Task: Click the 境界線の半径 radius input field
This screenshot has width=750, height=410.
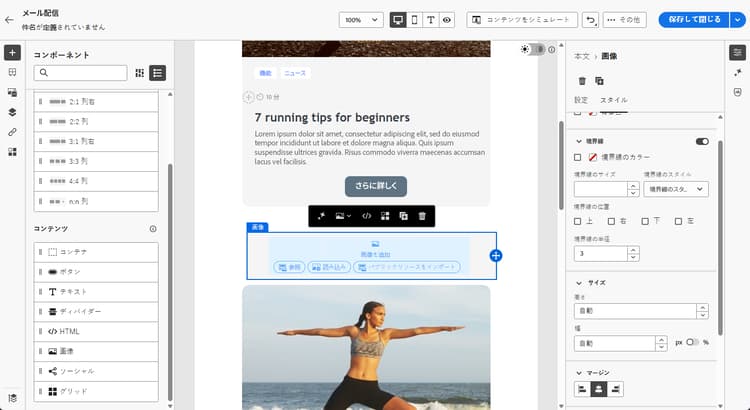Action: point(601,254)
